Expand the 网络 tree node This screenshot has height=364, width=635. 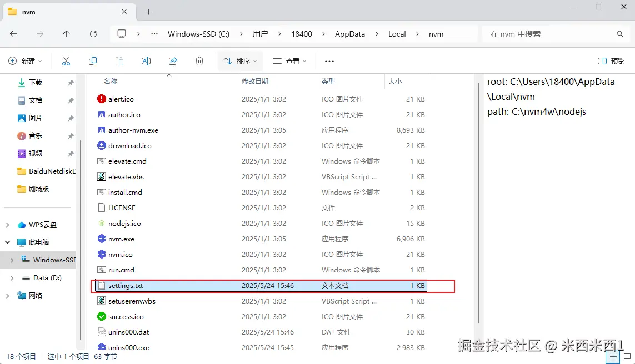pos(8,296)
